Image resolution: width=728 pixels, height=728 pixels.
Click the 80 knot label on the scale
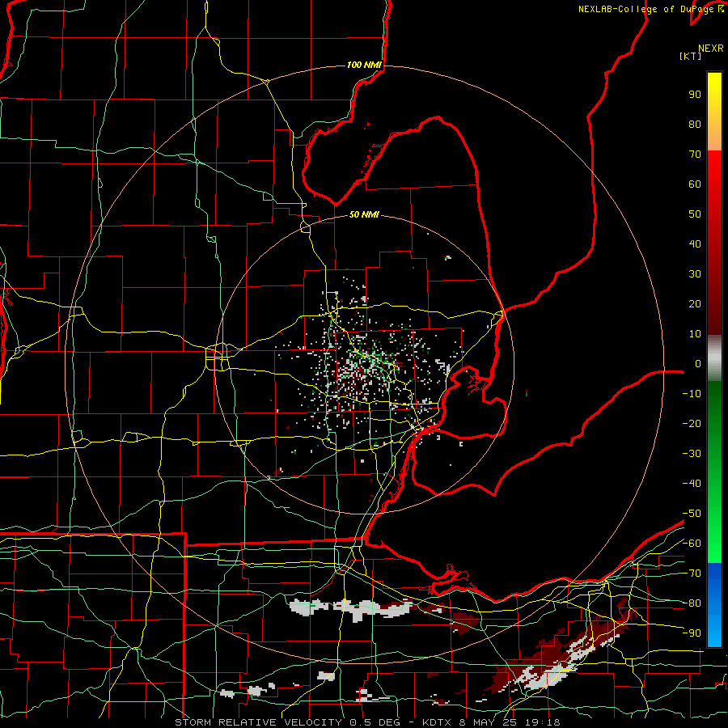tap(695, 124)
